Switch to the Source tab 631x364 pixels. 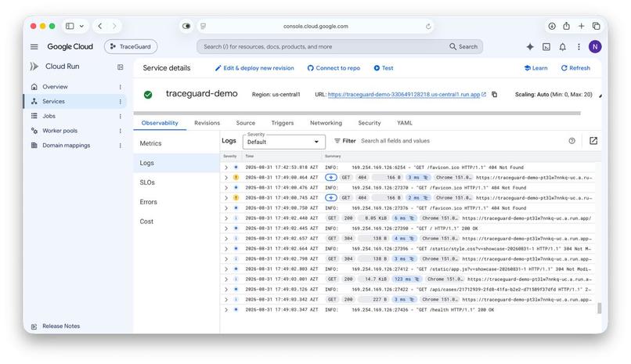(x=246, y=123)
